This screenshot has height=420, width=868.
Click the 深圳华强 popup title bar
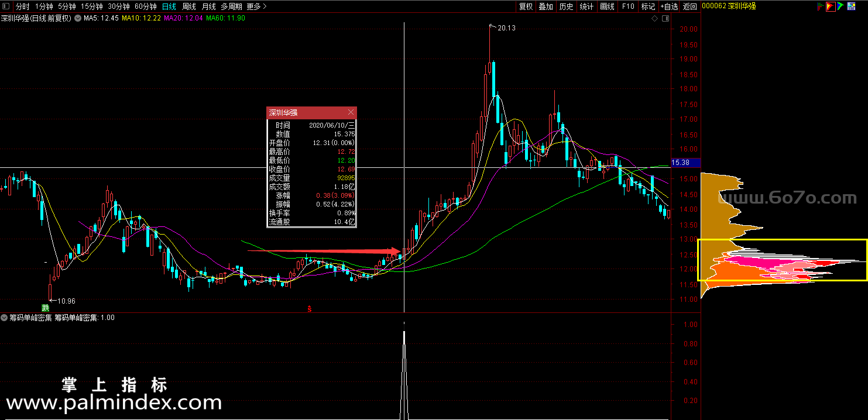coord(311,113)
